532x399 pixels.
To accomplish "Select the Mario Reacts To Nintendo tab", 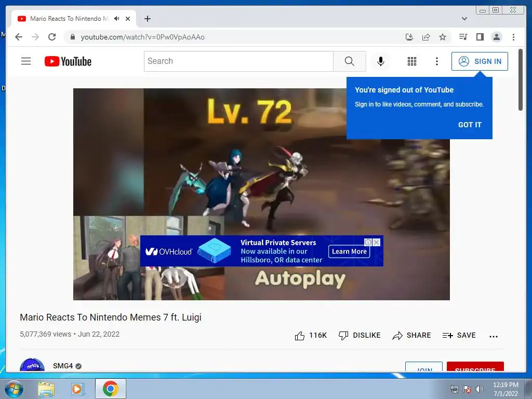I will [x=69, y=19].
